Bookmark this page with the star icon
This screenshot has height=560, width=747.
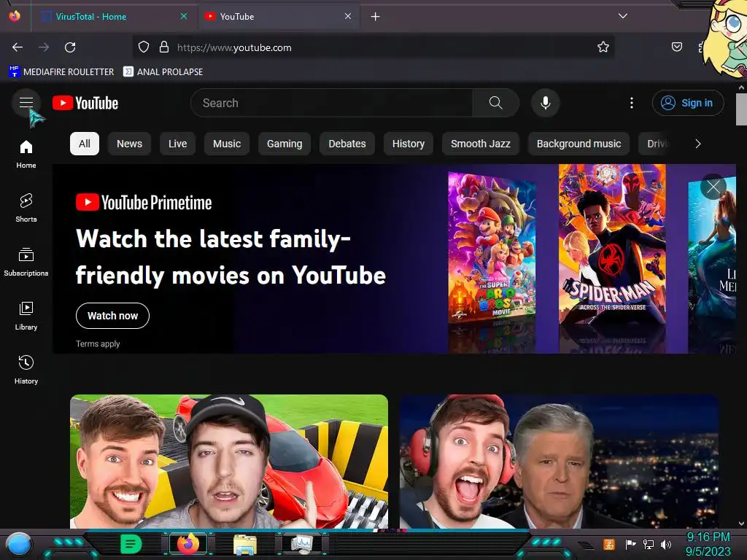coord(603,47)
